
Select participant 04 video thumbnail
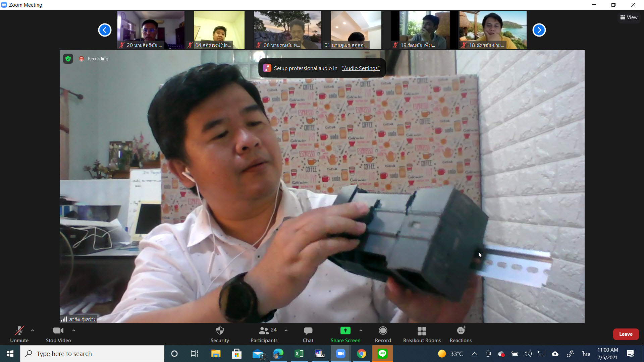(219, 30)
